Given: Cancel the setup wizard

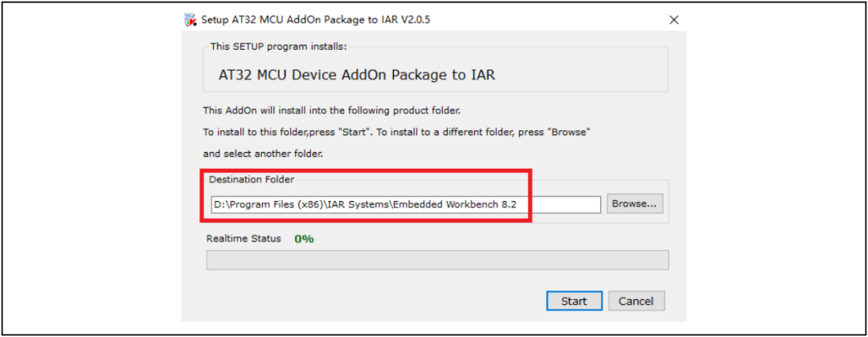Looking at the screenshot, I should 636,301.
